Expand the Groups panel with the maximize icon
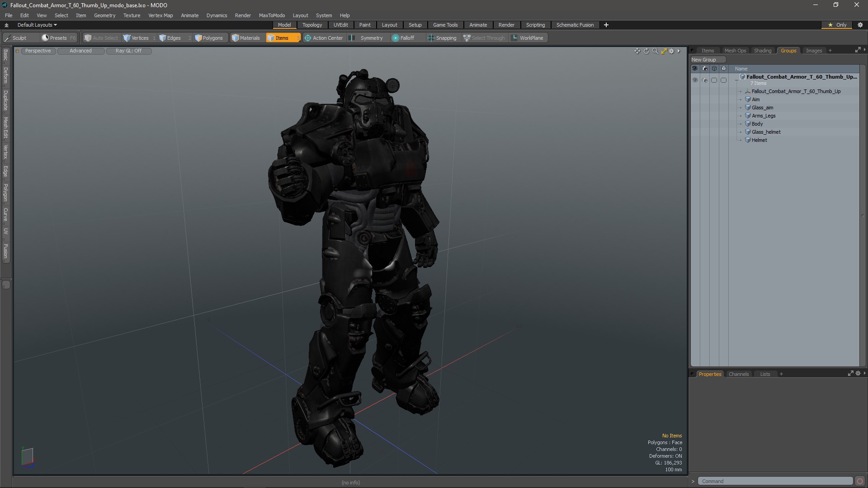The height and width of the screenshot is (488, 868). 858,50
